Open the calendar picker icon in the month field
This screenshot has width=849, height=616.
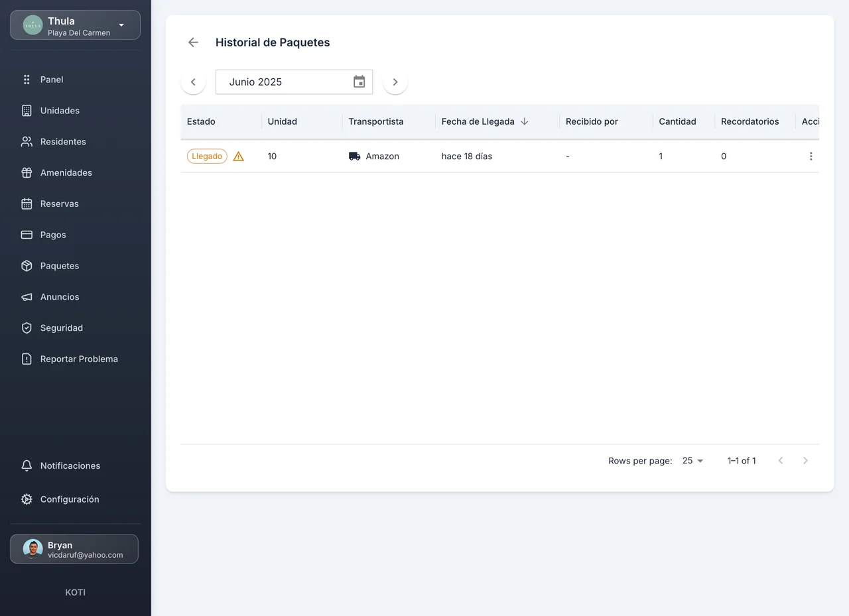[x=359, y=82]
